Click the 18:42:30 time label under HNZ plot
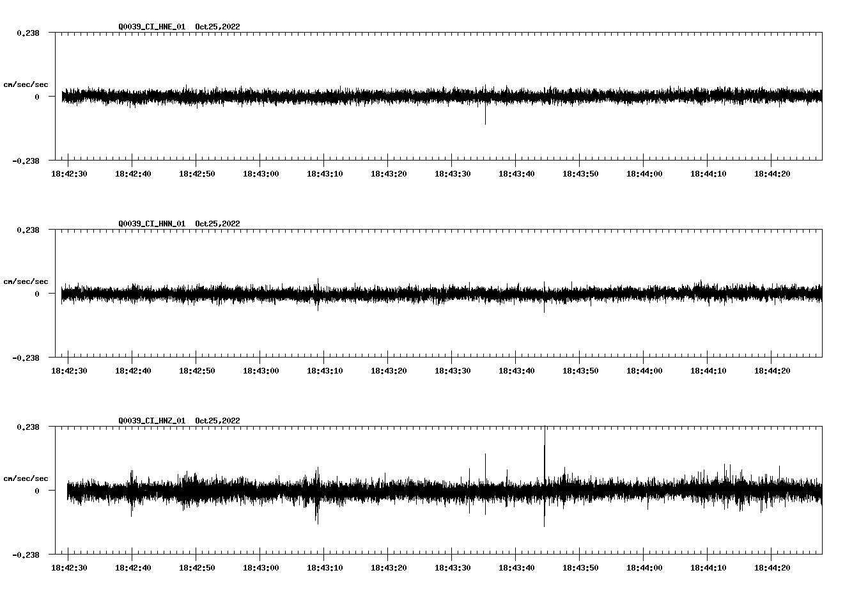 pyautogui.click(x=69, y=568)
